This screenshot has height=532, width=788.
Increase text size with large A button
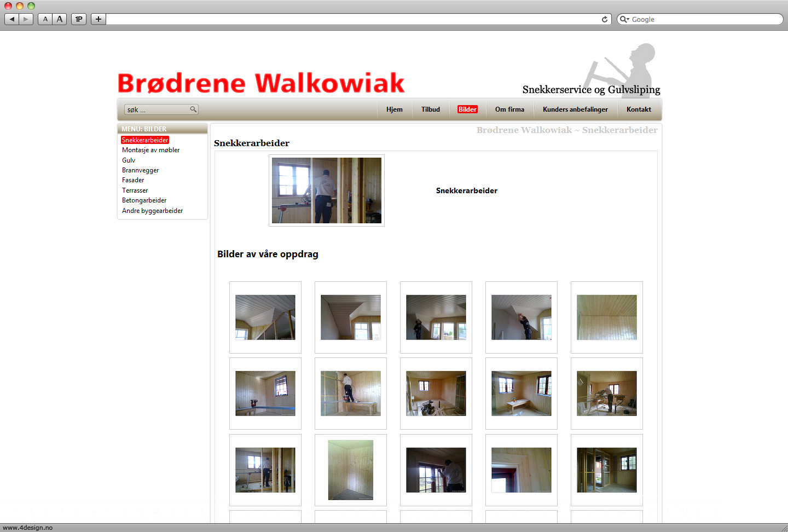point(60,19)
